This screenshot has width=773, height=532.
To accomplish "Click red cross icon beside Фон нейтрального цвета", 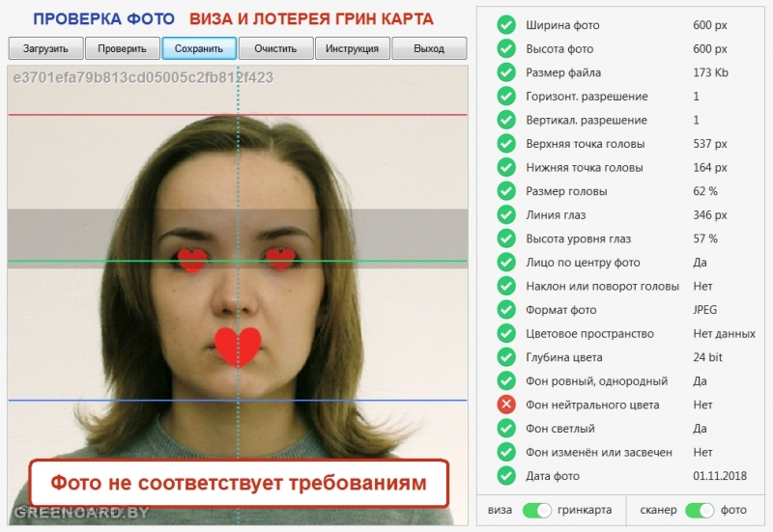I will pos(506,405).
